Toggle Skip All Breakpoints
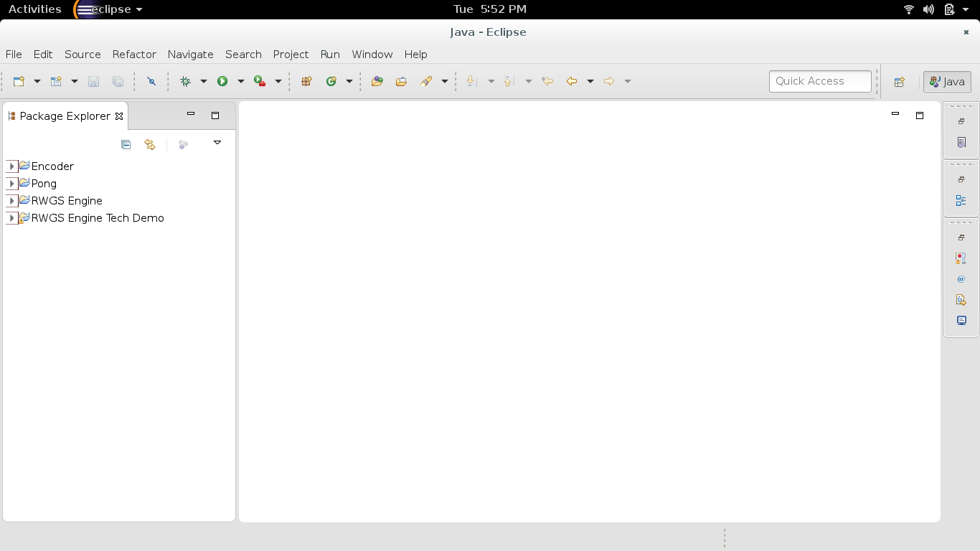Screen dimensions: 980x551 pyautogui.click(x=151, y=82)
